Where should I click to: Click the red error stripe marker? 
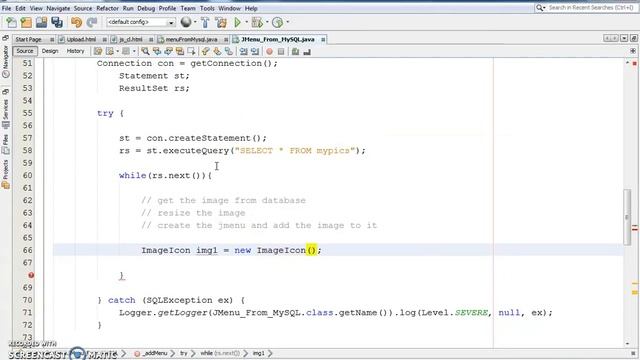point(635,229)
